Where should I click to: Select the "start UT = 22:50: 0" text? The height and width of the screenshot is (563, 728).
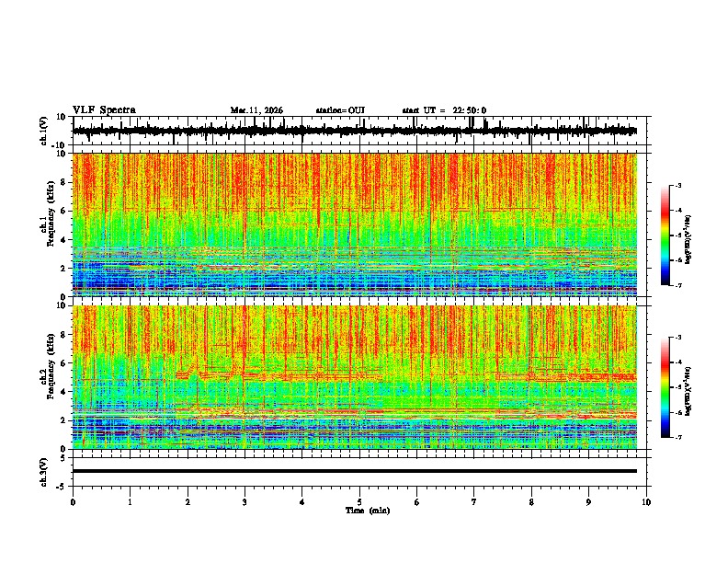(x=444, y=110)
